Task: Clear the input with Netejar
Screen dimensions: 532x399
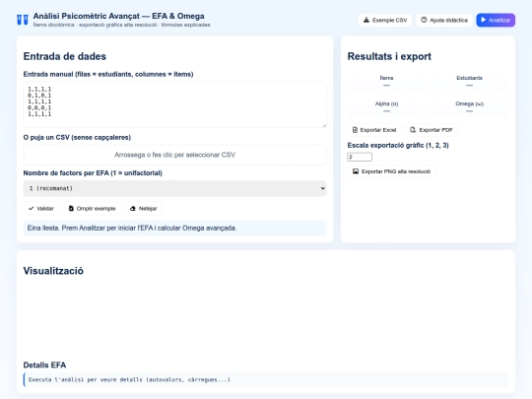Action: point(143,208)
